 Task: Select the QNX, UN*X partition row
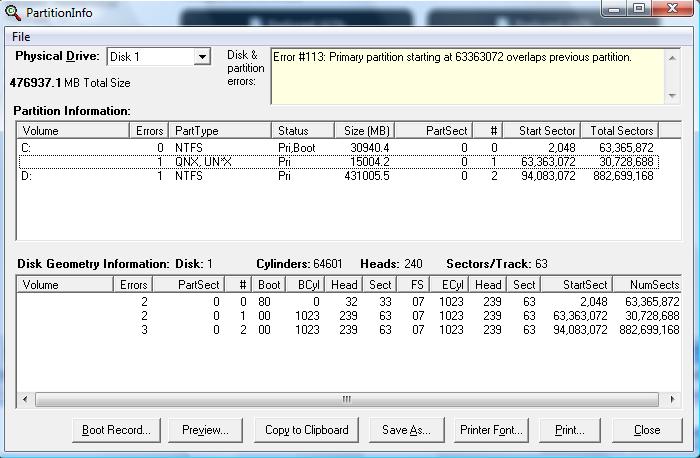coord(338,162)
